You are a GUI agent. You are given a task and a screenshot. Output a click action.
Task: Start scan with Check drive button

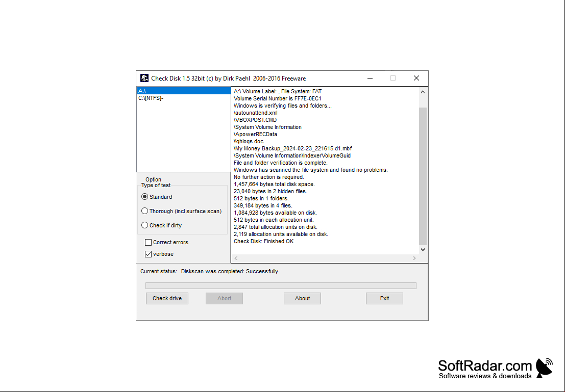point(167,298)
